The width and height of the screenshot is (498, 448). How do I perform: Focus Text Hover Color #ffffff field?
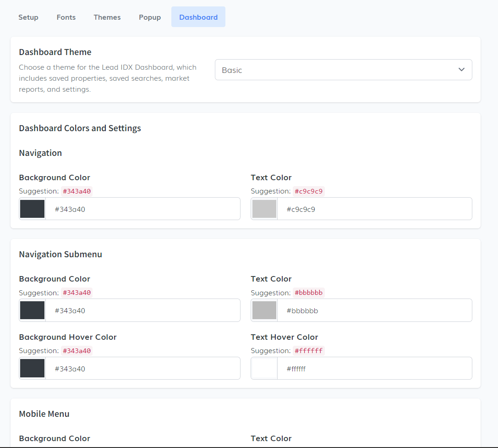tap(374, 369)
